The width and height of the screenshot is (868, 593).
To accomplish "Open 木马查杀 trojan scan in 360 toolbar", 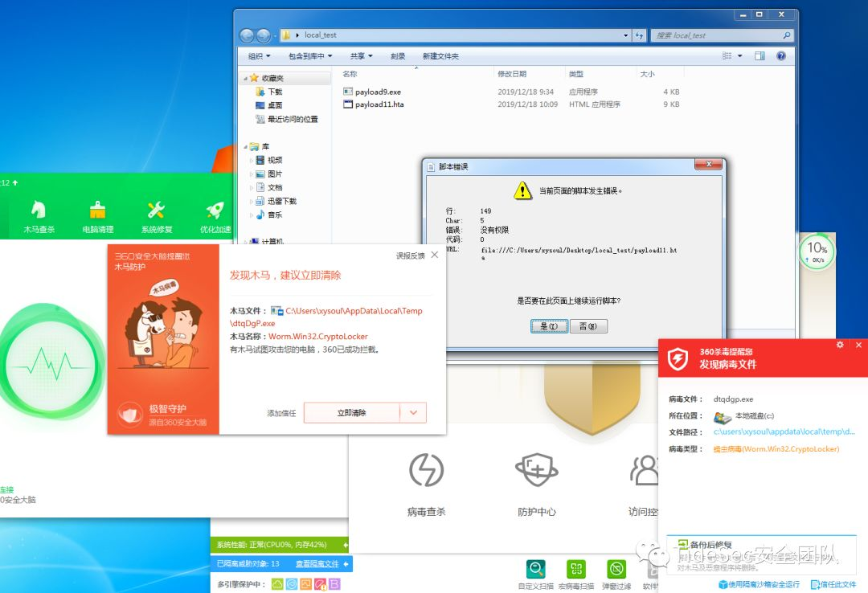I will [39, 216].
